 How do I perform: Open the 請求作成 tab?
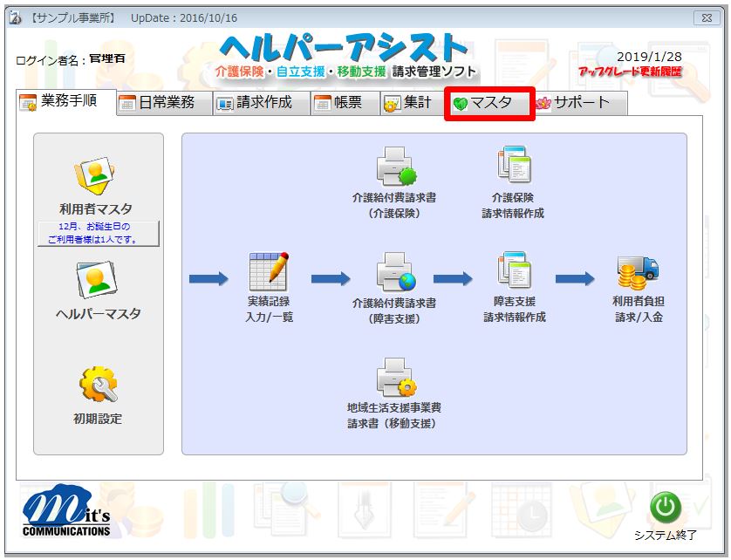(x=256, y=104)
